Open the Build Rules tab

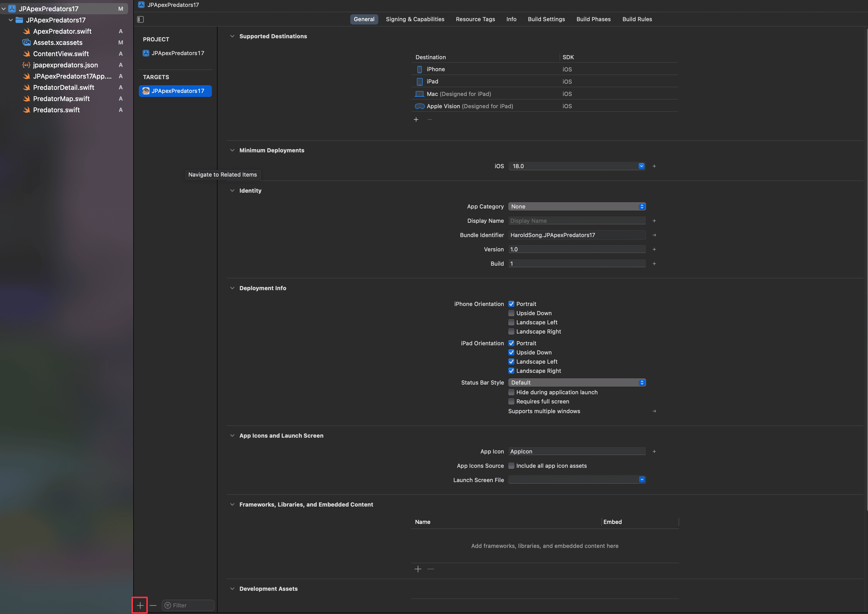tap(637, 19)
